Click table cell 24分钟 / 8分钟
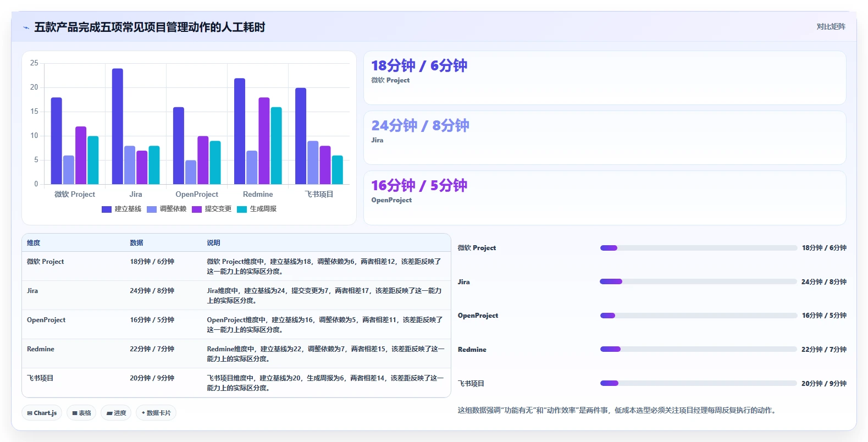Viewport: 868px width, 442px height. 152,291
